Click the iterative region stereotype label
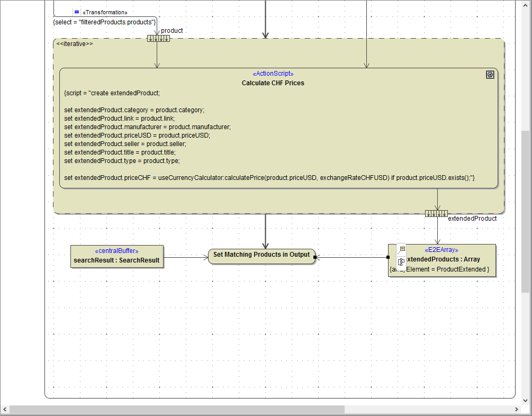Image resolution: width=532 pixels, height=416 pixels. click(x=75, y=44)
